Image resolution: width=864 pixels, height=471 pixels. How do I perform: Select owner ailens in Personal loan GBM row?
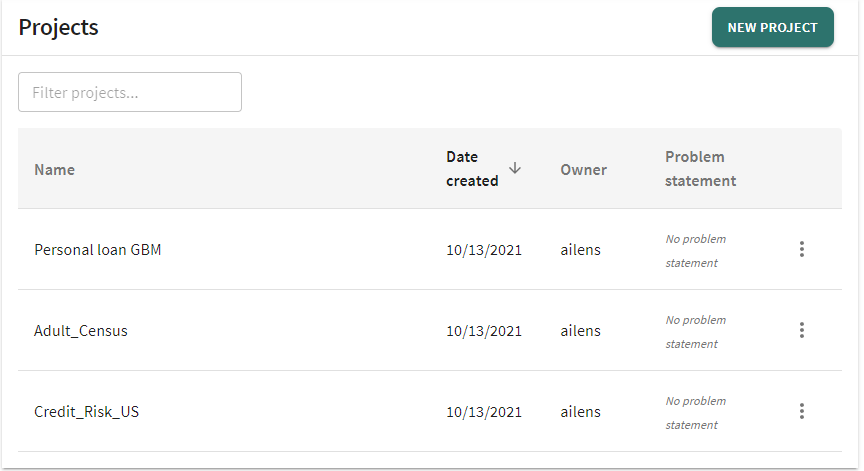click(580, 250)
